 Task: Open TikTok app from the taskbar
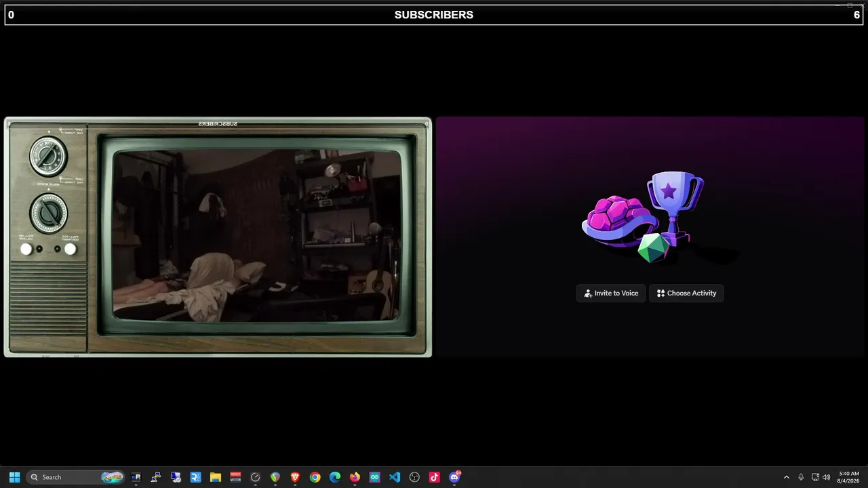tap(434, 477)
